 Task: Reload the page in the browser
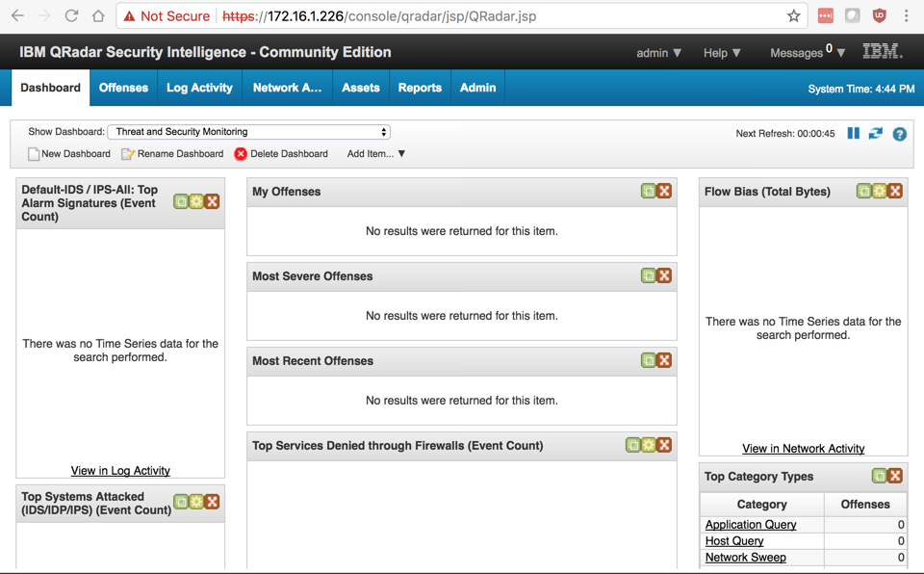pos(71,16)
